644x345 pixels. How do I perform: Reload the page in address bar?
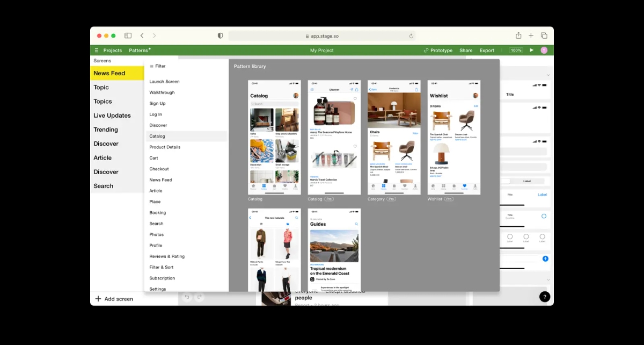[x=411, y=36]
